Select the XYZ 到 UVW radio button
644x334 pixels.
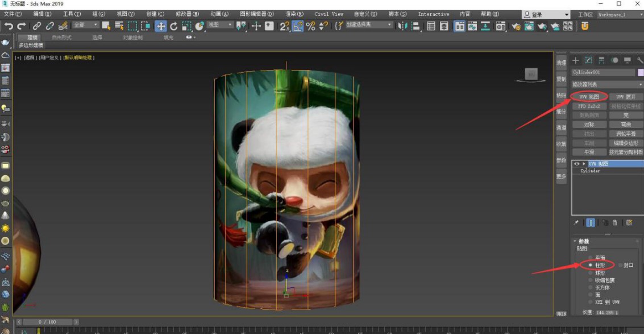(590, 302)
